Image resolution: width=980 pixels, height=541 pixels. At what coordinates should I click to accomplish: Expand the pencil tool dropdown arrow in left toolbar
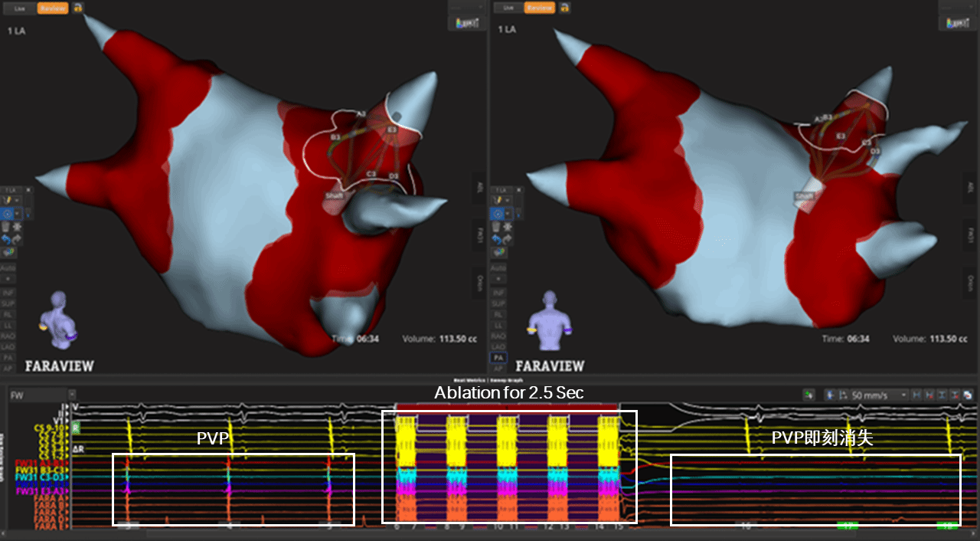17,201
